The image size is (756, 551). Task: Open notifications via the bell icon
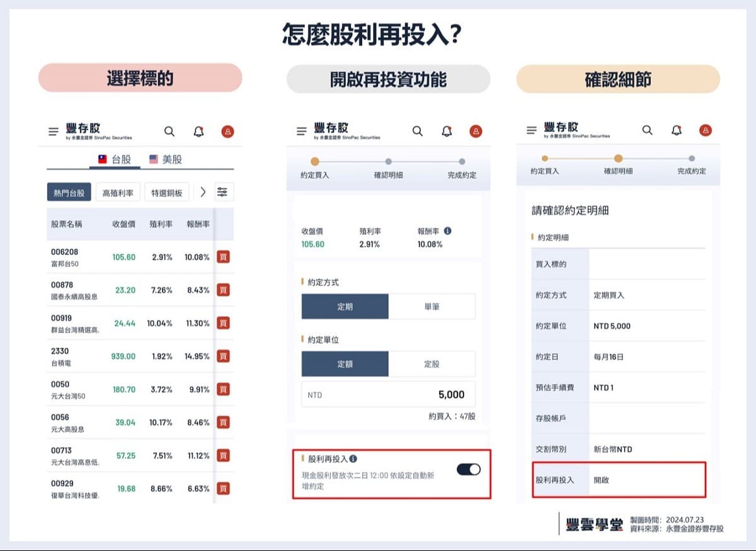click(197, 132)
